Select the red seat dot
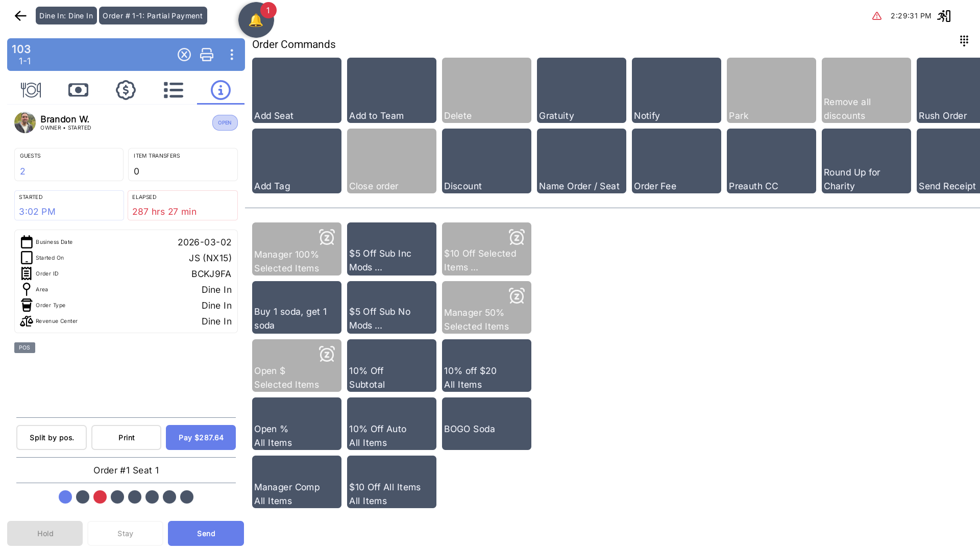Screen dimensions: 980x551 [x=100, y=497]
